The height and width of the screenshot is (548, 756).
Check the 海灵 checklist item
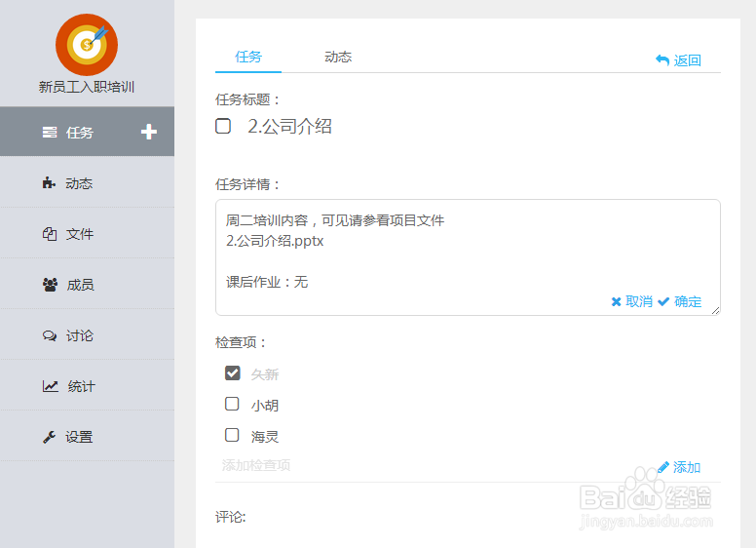232,435
